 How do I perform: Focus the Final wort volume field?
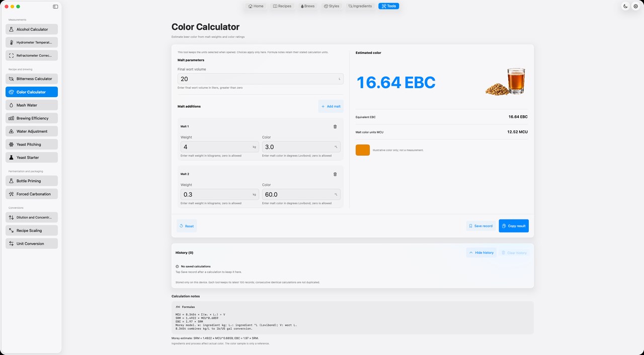(261, 79)
